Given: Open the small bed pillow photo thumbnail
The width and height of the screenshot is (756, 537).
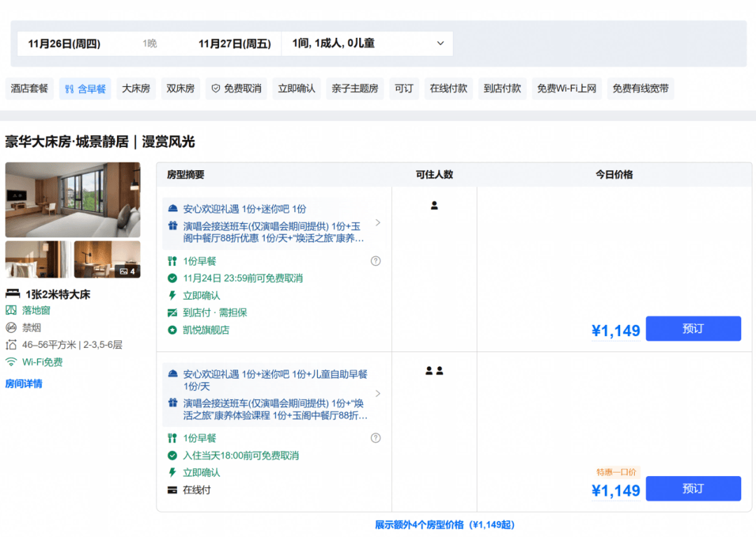Looking at the screenshot, I should click(38, 259).
